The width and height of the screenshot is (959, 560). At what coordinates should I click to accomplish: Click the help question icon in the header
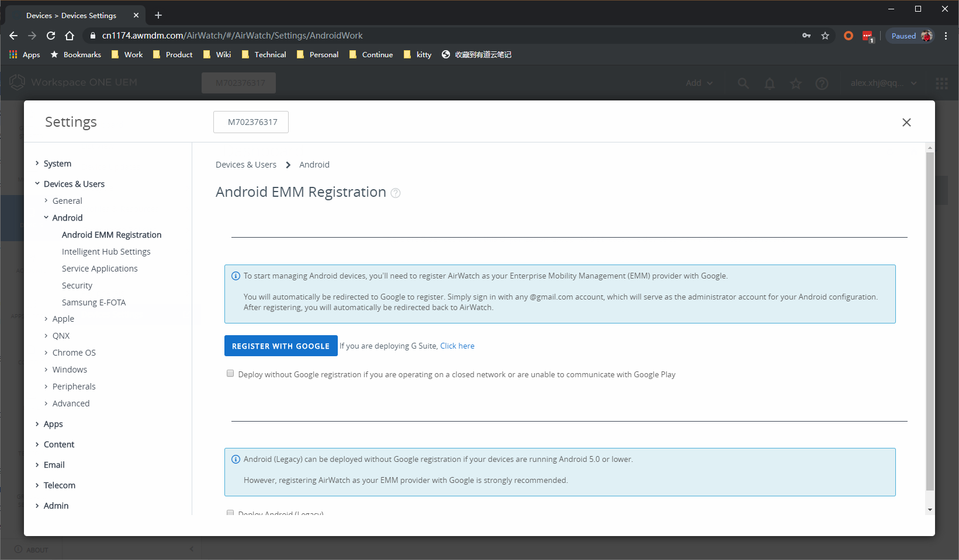pos(822,83)
